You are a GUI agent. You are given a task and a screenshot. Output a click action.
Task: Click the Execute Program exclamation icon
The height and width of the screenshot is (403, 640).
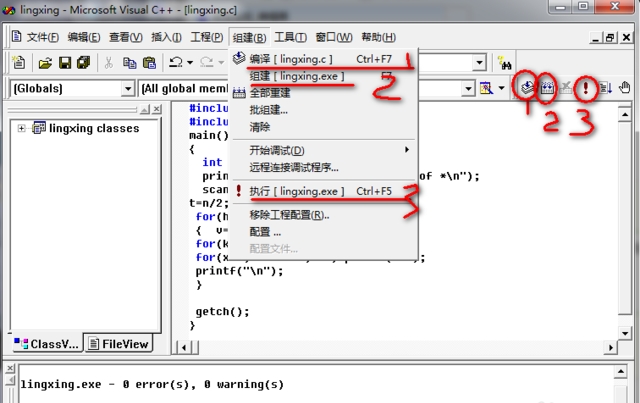[586, 87]
